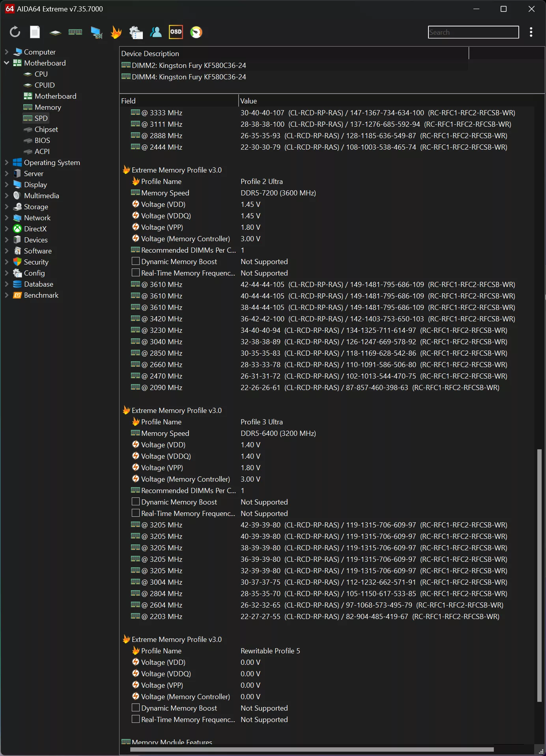The width and height of the screenshot is (546, 756).
Task: Open the OSD panel toolbar icon
Action: tap(176, 32)
